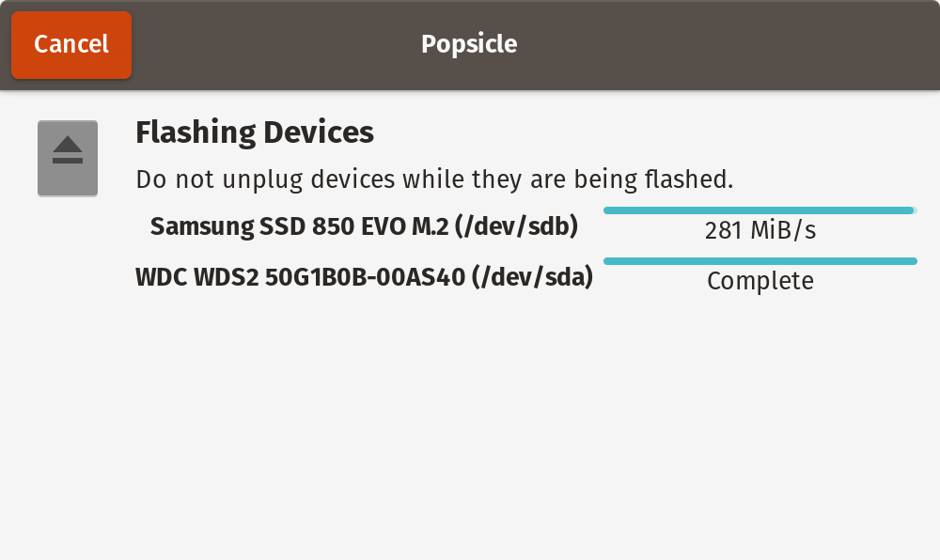Click the empty header bar right of Popsicle
Viewport: 940px width, 560px height.
(733, 44)
